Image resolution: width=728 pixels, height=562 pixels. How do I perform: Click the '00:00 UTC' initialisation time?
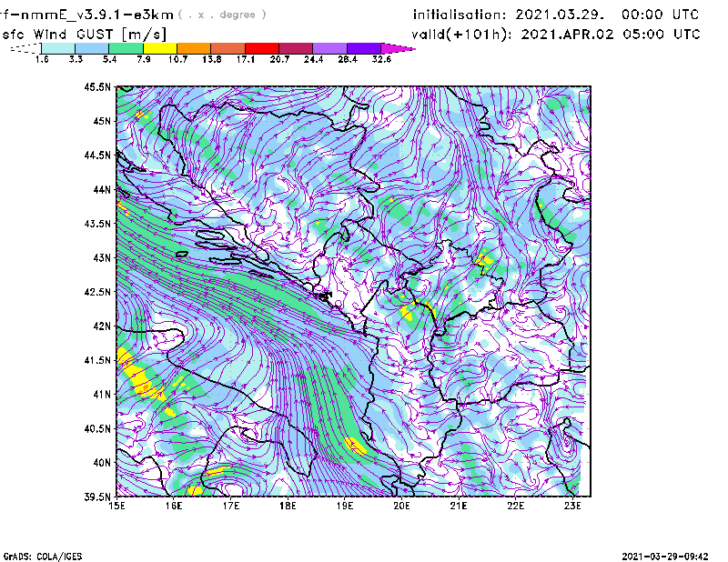point(661,15)
